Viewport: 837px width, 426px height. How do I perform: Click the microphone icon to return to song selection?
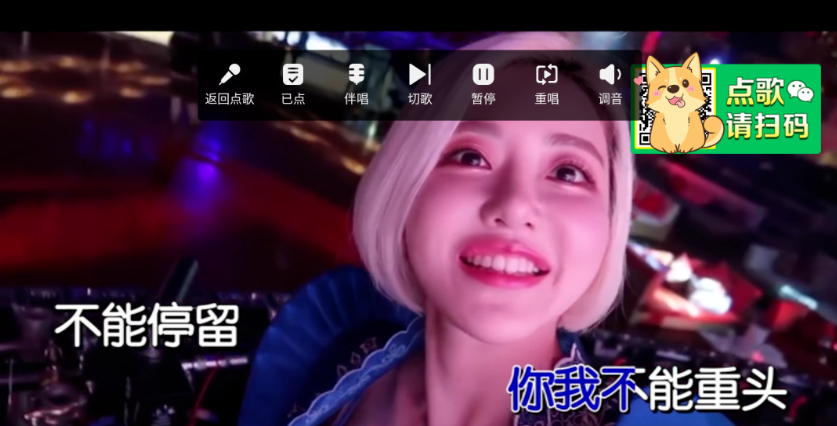click(x=230, y=75)
